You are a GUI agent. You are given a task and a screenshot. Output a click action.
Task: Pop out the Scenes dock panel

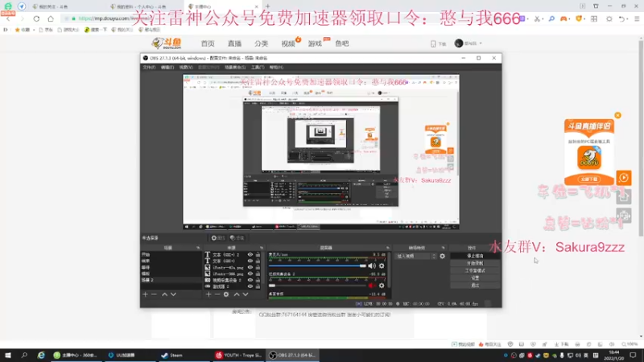(x=198, y=248)
